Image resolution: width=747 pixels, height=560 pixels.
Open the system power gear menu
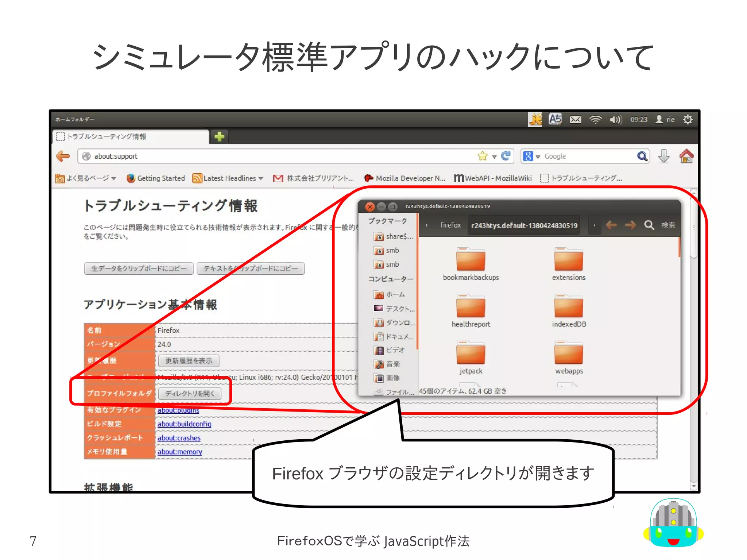[688, 119]
